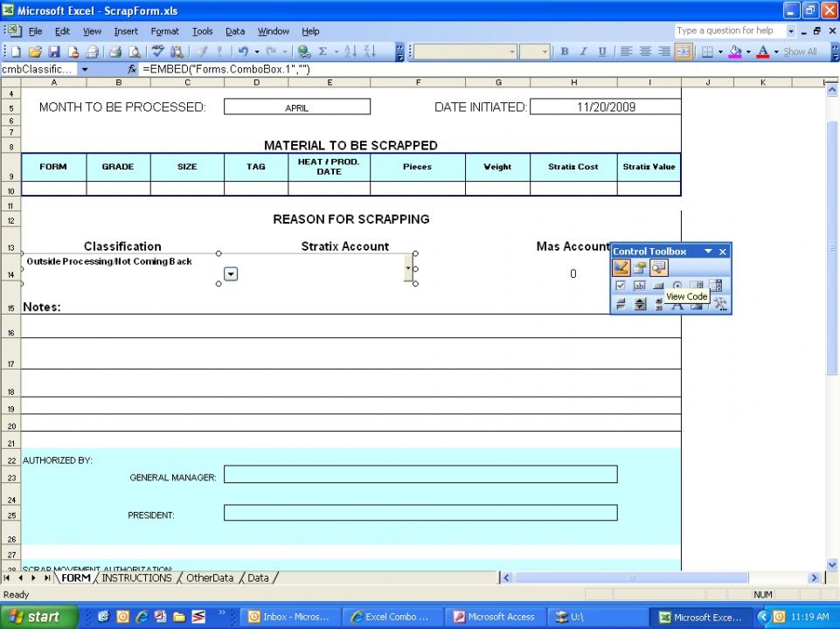Open Print Preview from toolbar

(x=135, y=52)
